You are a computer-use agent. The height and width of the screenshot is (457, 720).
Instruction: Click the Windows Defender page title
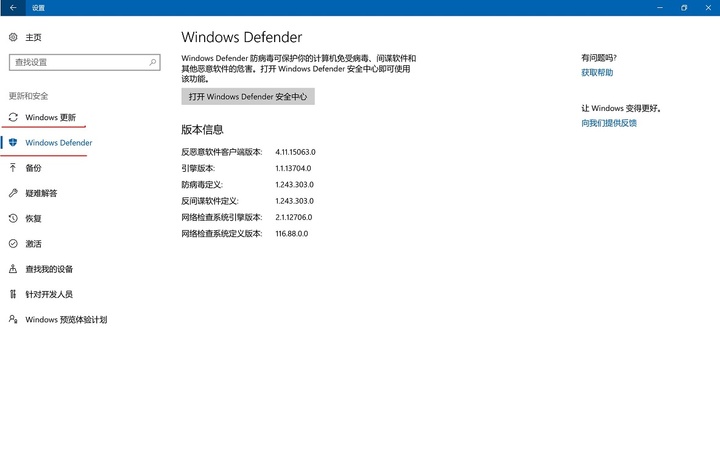[242, 37]
